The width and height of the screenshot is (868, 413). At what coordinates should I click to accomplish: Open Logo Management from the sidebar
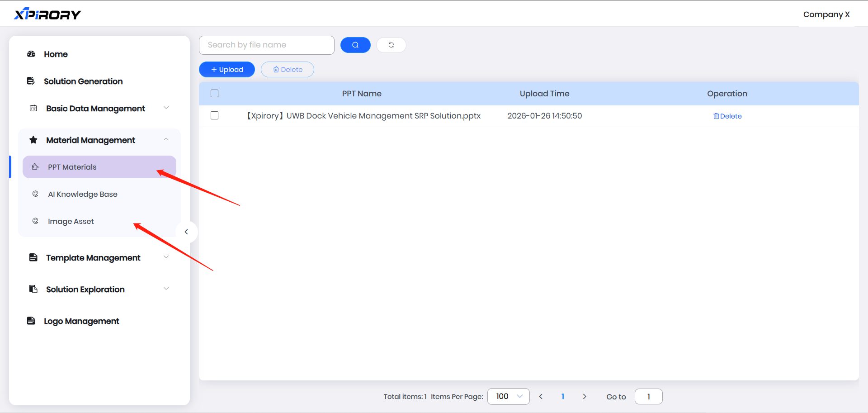click(81, 321)
